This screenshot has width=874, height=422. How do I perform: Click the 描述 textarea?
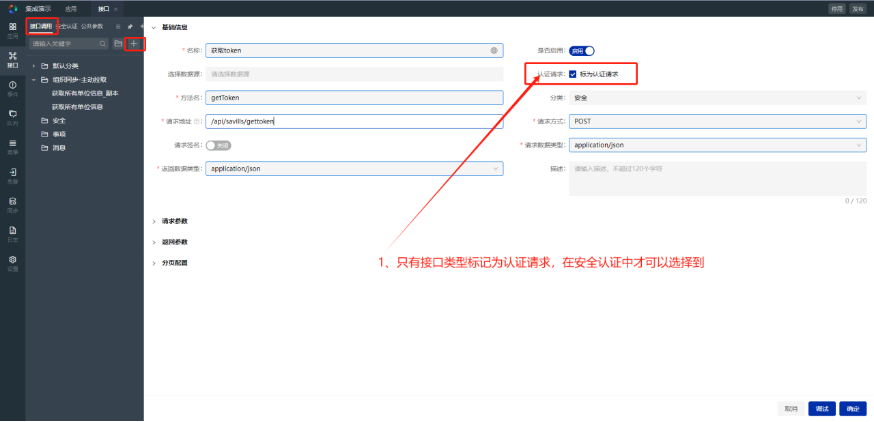(717, 178)
